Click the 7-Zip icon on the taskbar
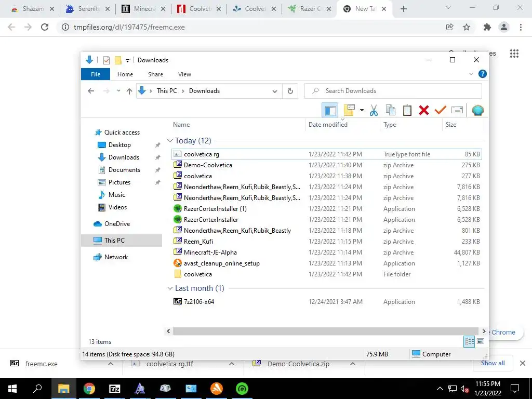The image size is (532, 399). pos(115,389)
